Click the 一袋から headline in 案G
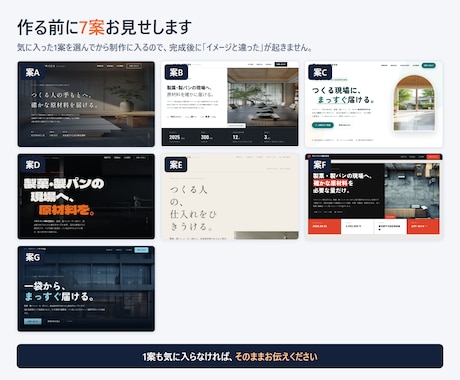This screenshot has height=380, width=460. tap(60, 292)
